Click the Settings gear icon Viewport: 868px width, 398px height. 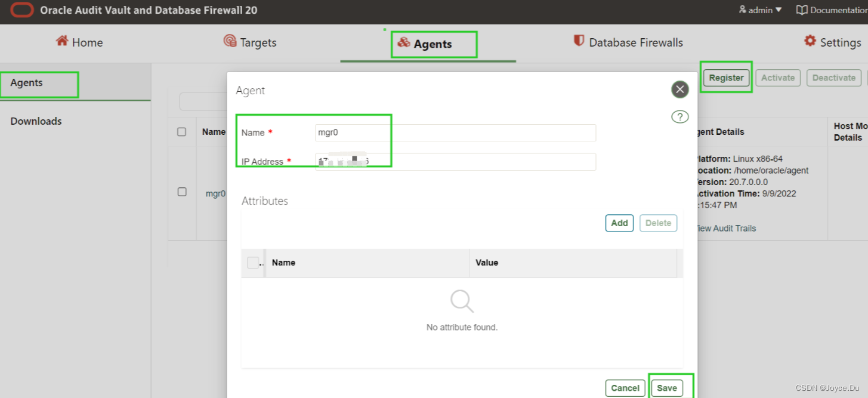[810, 42]
